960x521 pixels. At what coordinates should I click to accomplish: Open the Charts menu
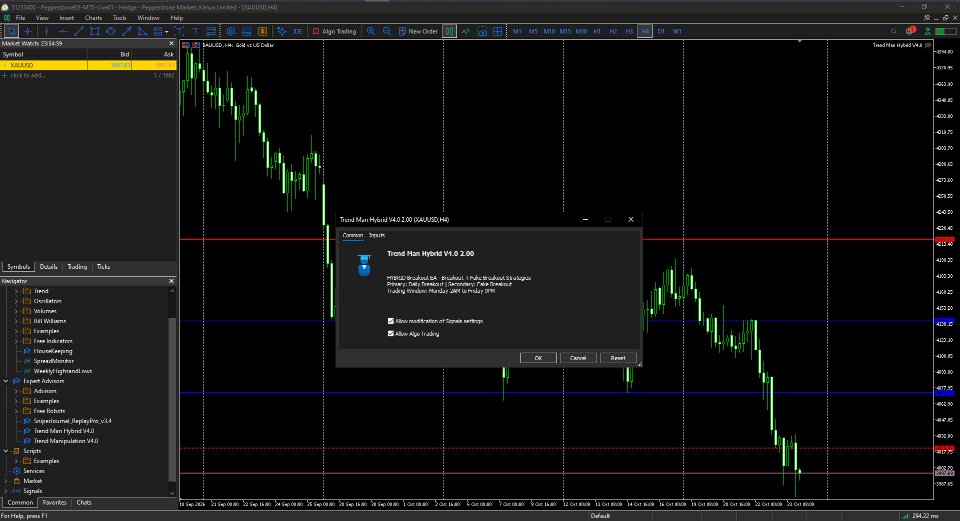(x=94, y=18)
